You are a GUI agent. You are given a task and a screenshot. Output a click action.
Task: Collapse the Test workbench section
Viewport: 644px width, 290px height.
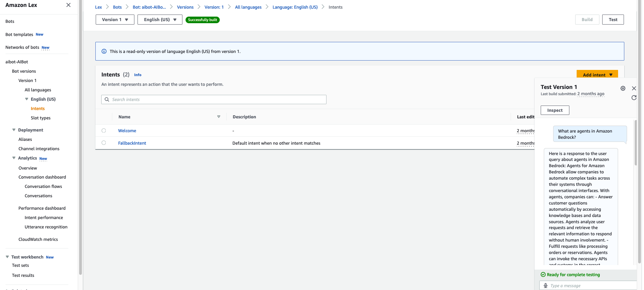pyautogui.click(x=7, y=257)
